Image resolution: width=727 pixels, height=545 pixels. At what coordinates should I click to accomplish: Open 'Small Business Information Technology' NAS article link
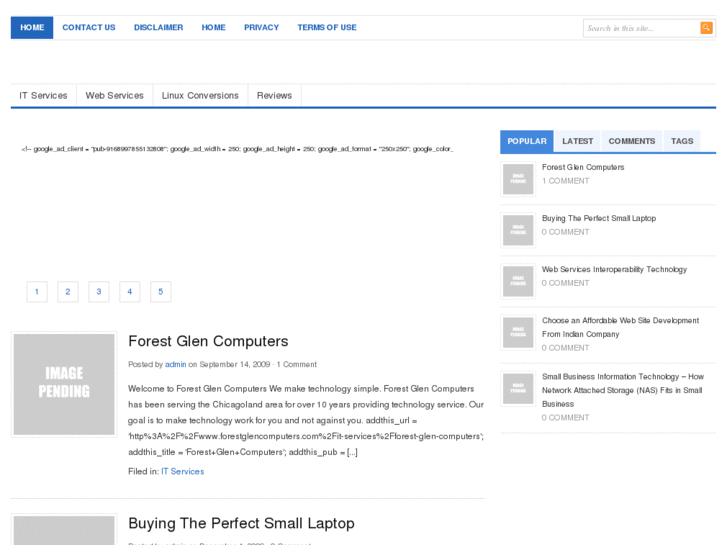pyautogui.click(x=623, y=391)
